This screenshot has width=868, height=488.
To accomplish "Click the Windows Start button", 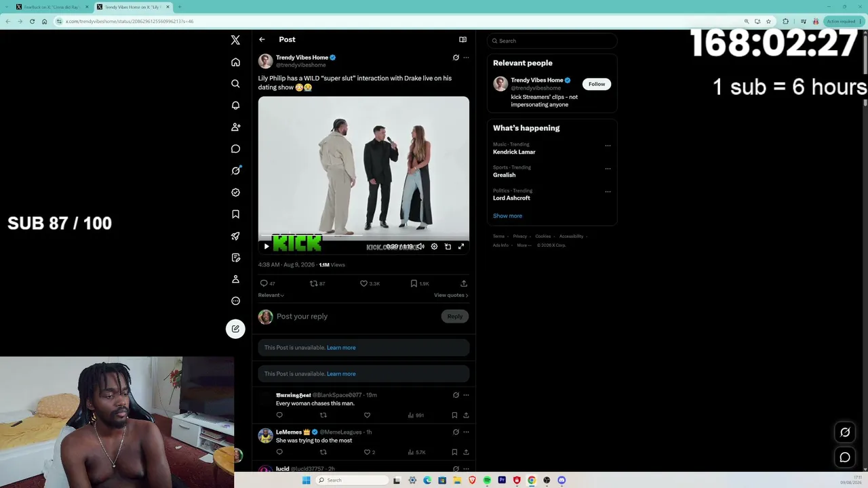I will click(306, 481).
